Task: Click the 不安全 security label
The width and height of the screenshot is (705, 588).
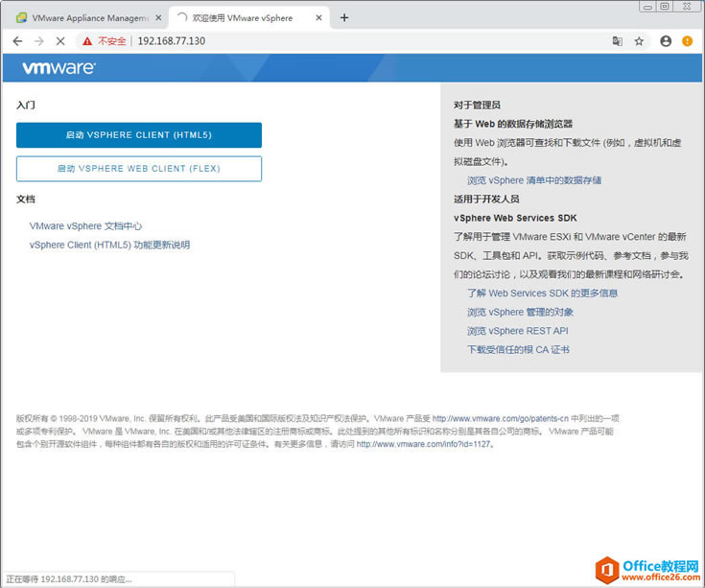Action: pyautogui.click(x=112, y=41)
